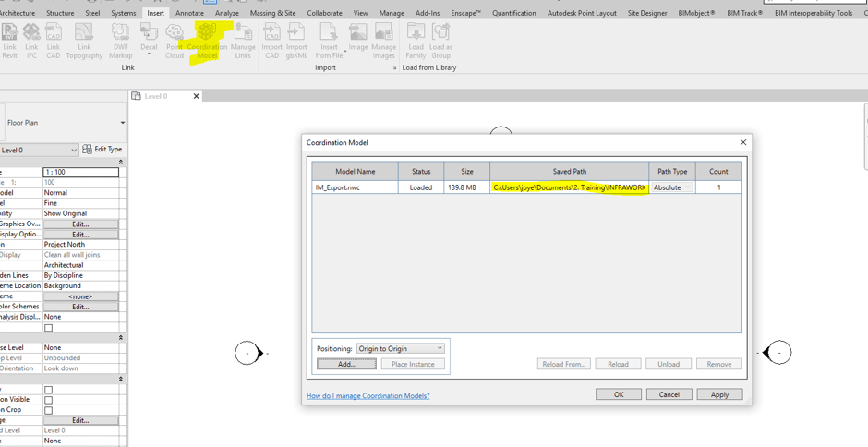The width and height of the screenshot is (868, 447).
Task: Open How do I manage Coordination Models link
Action: (x=368, y=395)
